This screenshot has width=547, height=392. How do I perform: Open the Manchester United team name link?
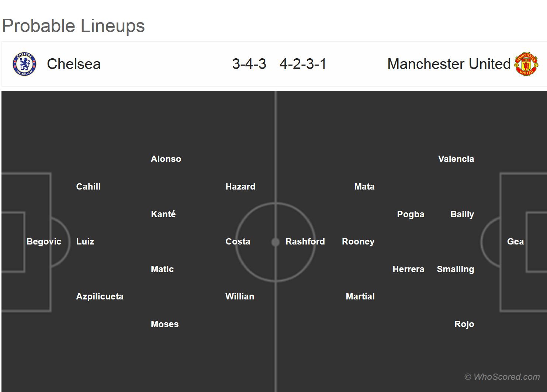(449, 64)
